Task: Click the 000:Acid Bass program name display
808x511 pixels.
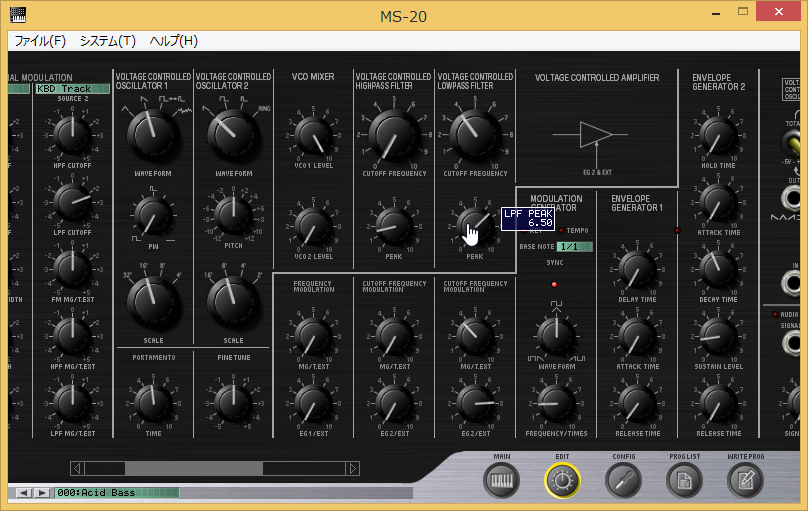Action: [x=116, y=493]
